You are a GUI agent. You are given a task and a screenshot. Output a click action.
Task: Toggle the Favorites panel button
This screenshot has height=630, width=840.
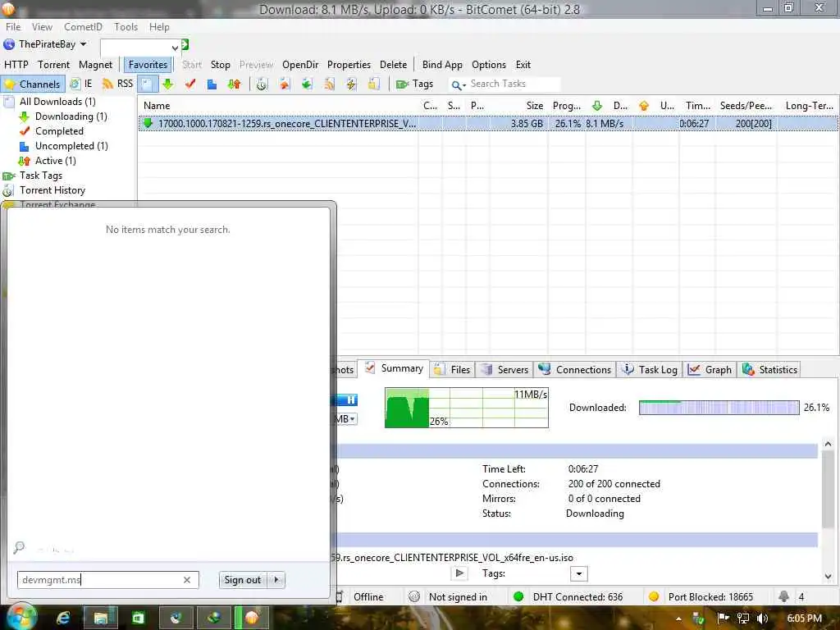(148, 65)
